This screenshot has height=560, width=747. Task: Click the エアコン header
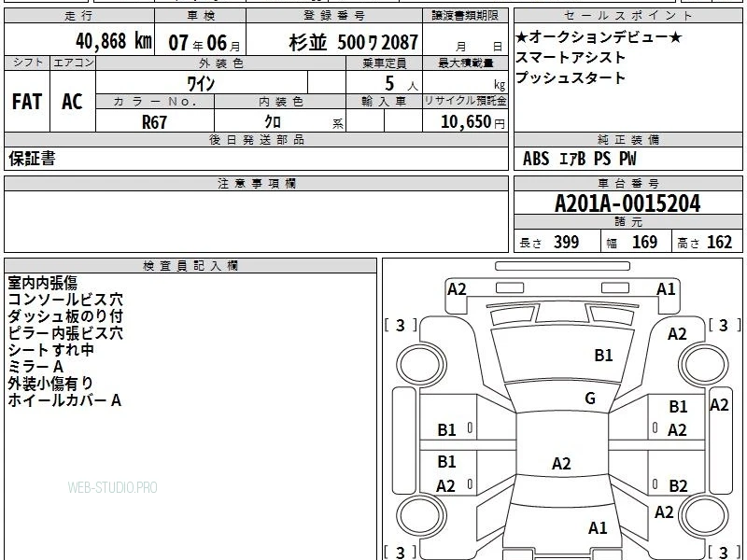pos(73,63)
